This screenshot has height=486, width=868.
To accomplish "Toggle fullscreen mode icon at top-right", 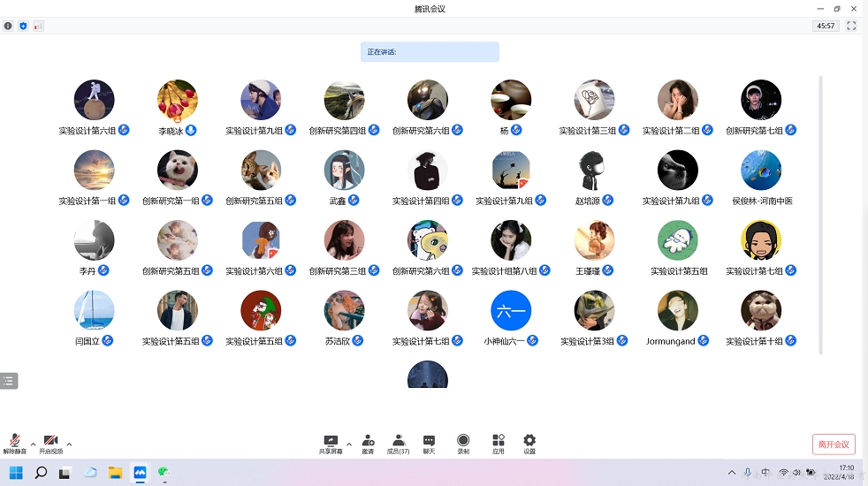I will (851, 27).
